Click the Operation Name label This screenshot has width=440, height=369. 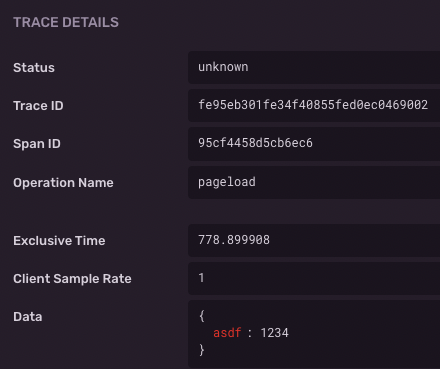click(63, 183)
